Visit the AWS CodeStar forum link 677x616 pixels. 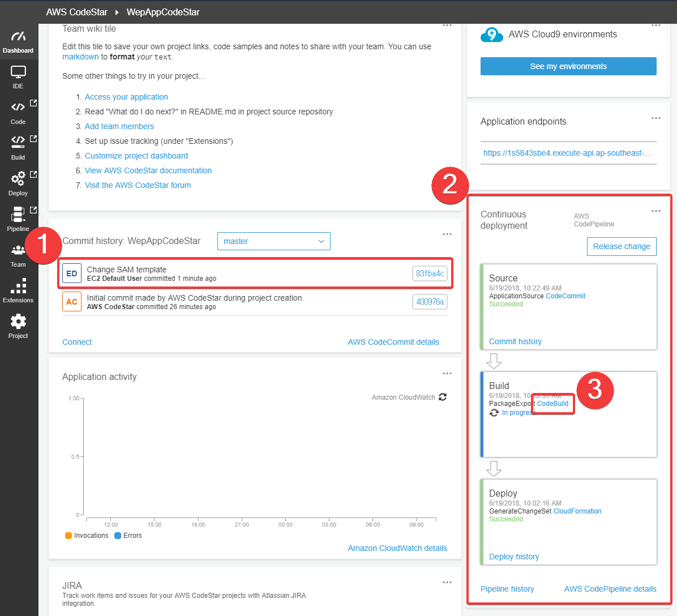coord(138,185)
